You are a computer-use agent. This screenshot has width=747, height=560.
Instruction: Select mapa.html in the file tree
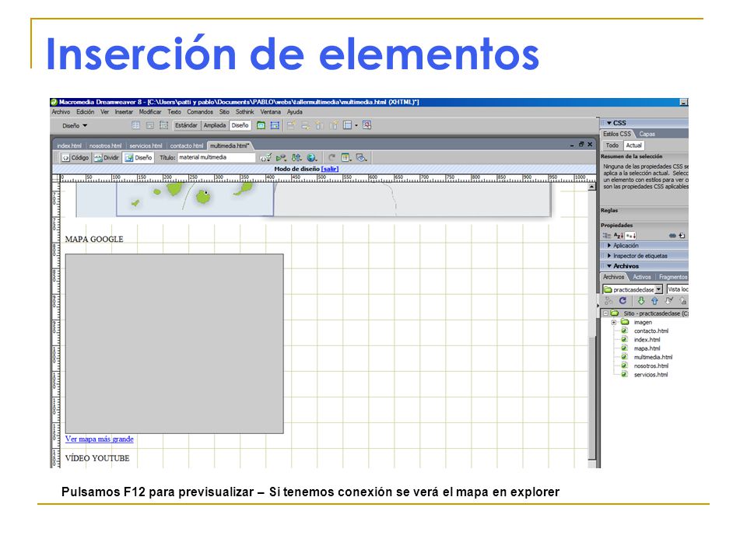[x=647, y=348]
